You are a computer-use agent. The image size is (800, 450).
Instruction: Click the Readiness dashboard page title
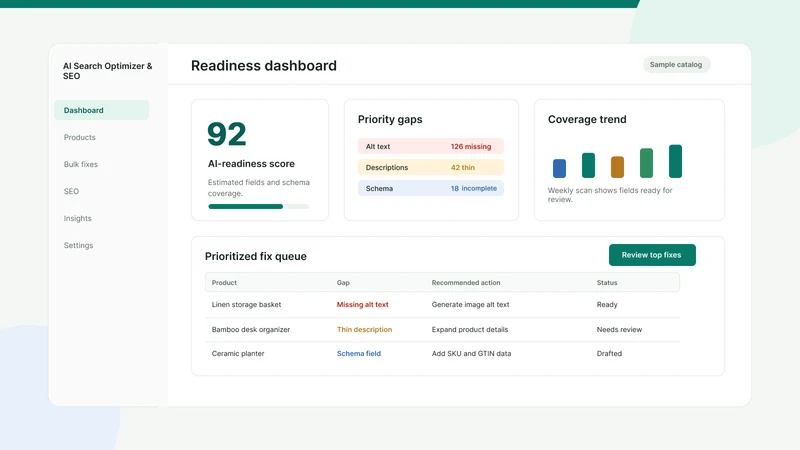(x=264, y=66)
